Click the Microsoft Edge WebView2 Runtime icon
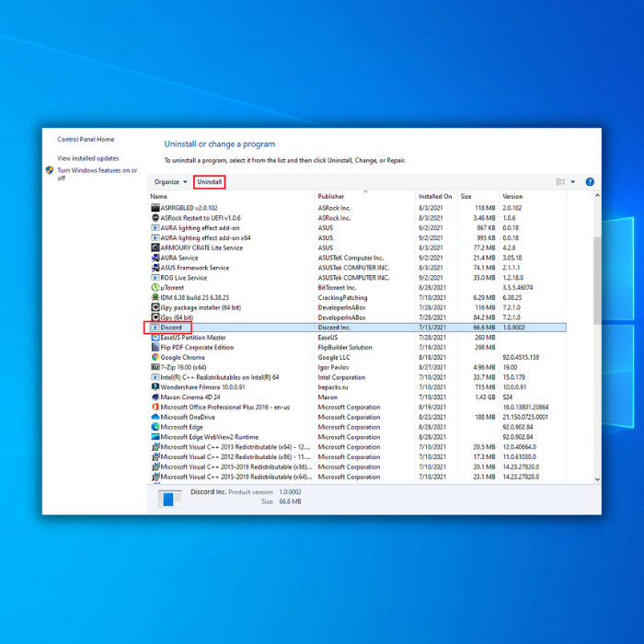 coord(155,437)
